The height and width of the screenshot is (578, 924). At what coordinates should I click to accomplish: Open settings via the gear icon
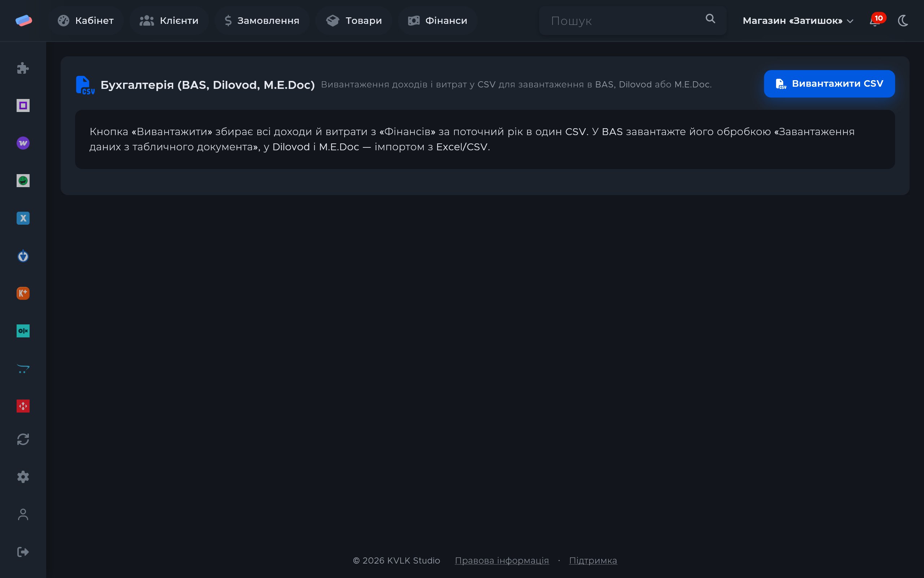tap(23, 477)
